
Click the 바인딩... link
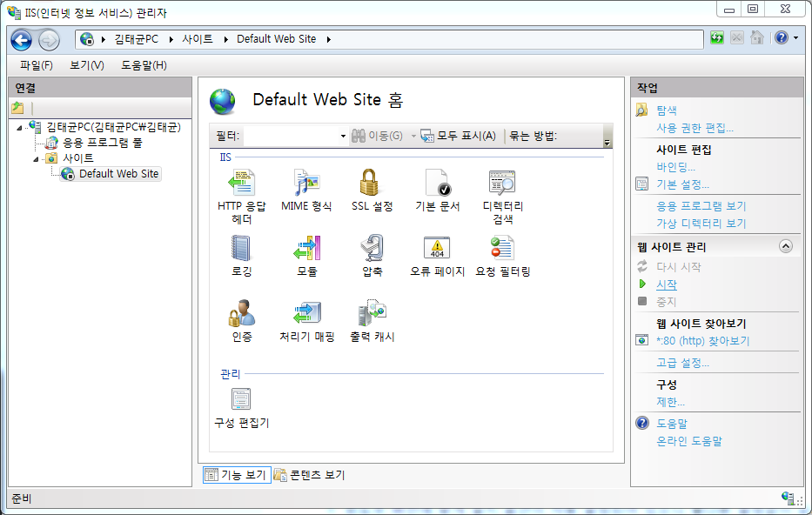point(676,167)
